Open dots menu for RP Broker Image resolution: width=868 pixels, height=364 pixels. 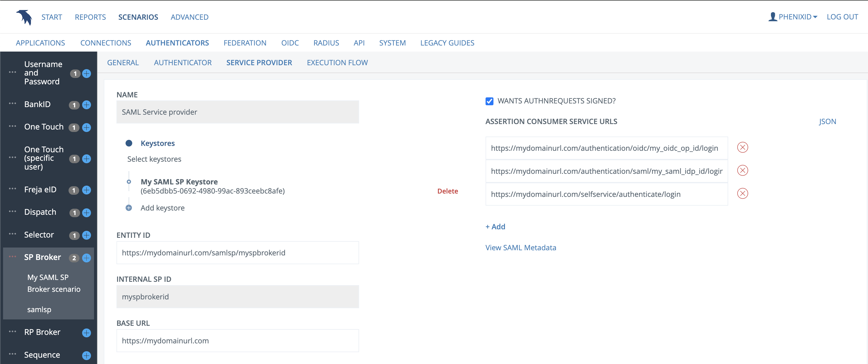12,331
